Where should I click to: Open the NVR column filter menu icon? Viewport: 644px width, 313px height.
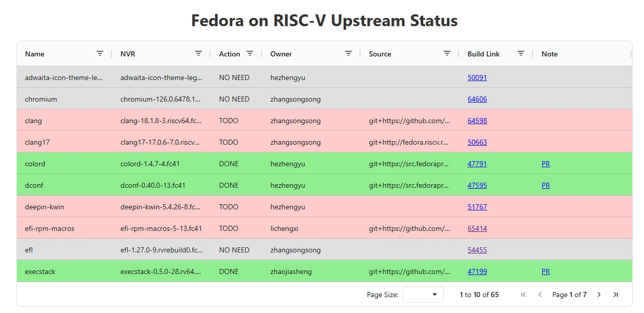[198, 53]
